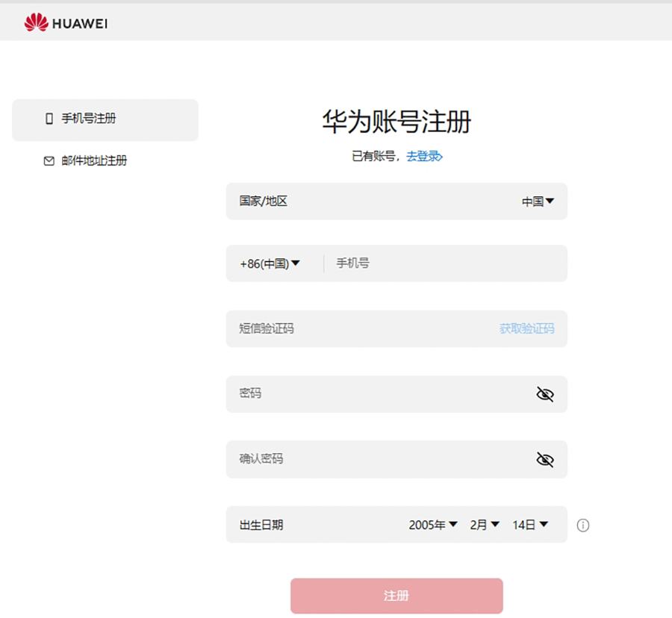Toggle visibility of the confirm password field
Screen dimensions: 672x618
coord(544,460)
